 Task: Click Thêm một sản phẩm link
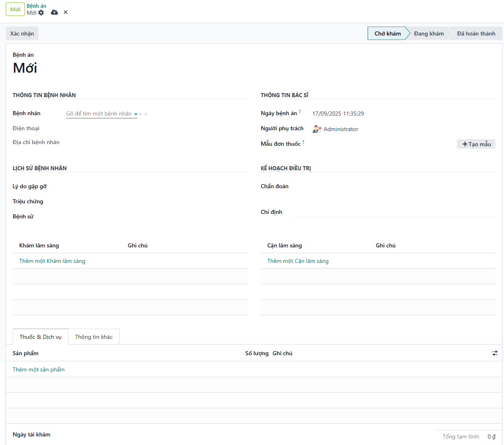(x=39, y=369)
